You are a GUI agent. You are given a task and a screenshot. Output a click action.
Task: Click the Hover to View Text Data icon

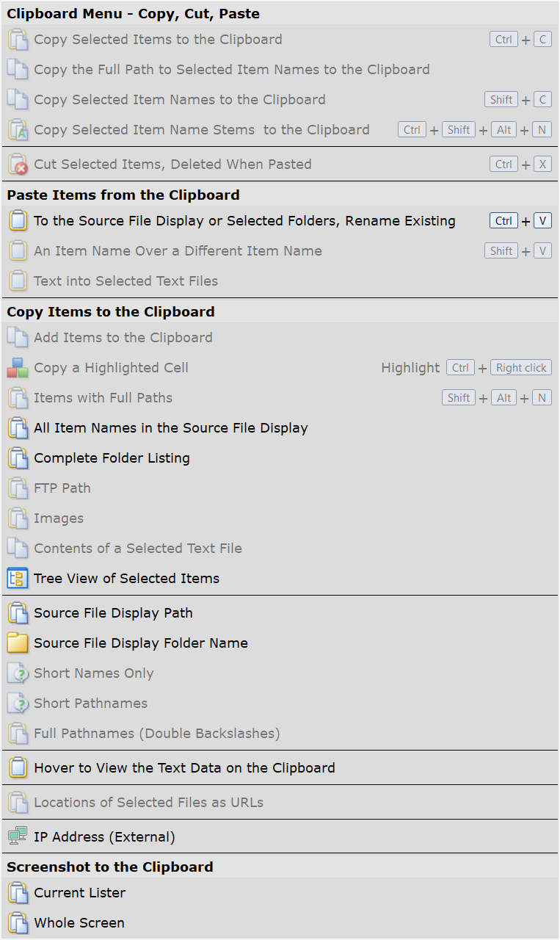[17, 768]
